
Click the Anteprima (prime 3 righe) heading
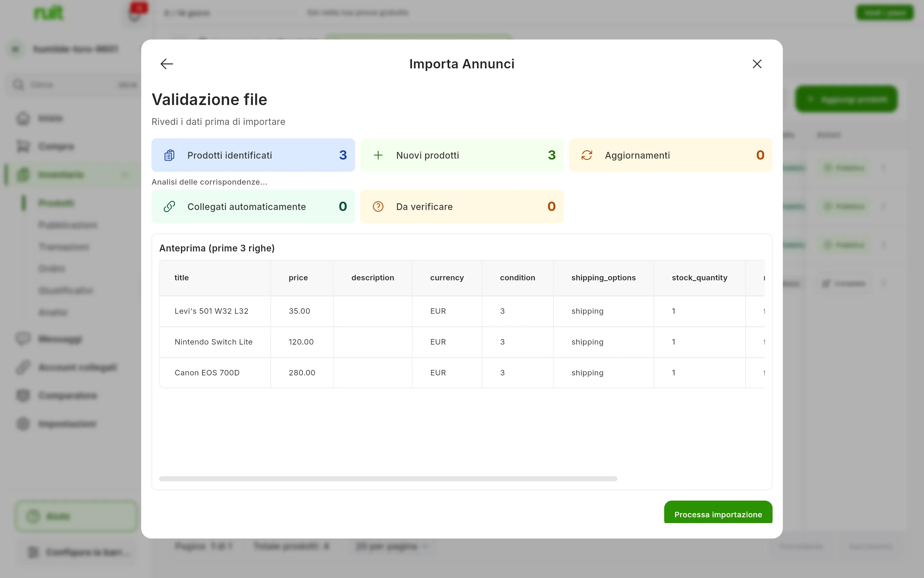[217, 248]
